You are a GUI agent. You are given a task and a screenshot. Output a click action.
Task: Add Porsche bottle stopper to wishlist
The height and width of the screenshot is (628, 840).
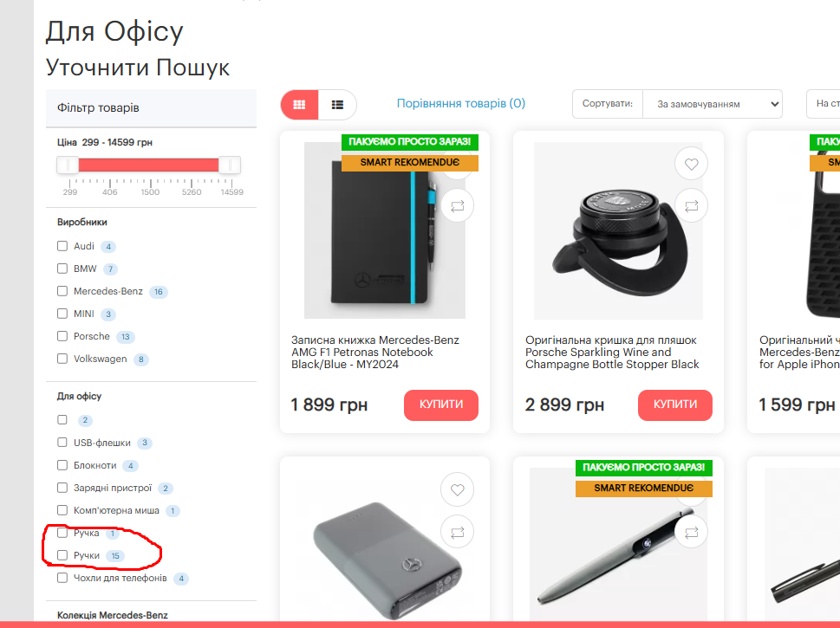[691, 164]
